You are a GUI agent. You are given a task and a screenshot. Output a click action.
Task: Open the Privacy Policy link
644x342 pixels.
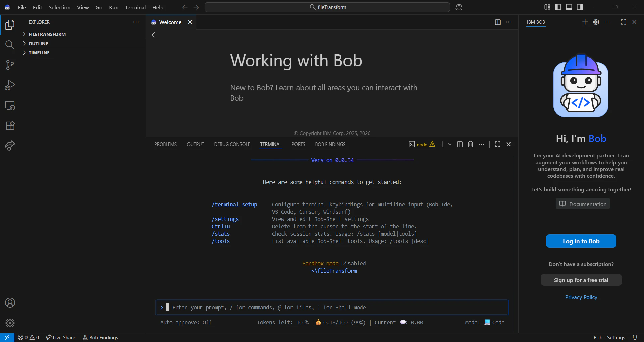tap(581, 297)
